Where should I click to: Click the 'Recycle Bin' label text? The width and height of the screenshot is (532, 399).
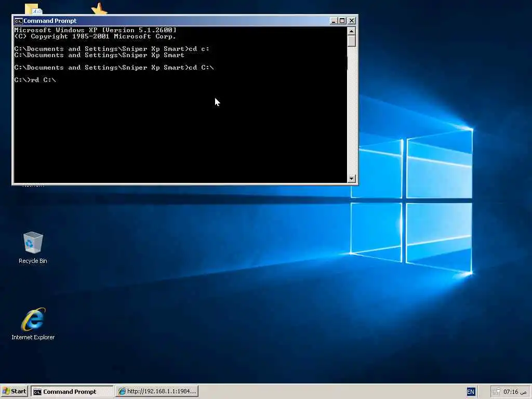[33, 261]
